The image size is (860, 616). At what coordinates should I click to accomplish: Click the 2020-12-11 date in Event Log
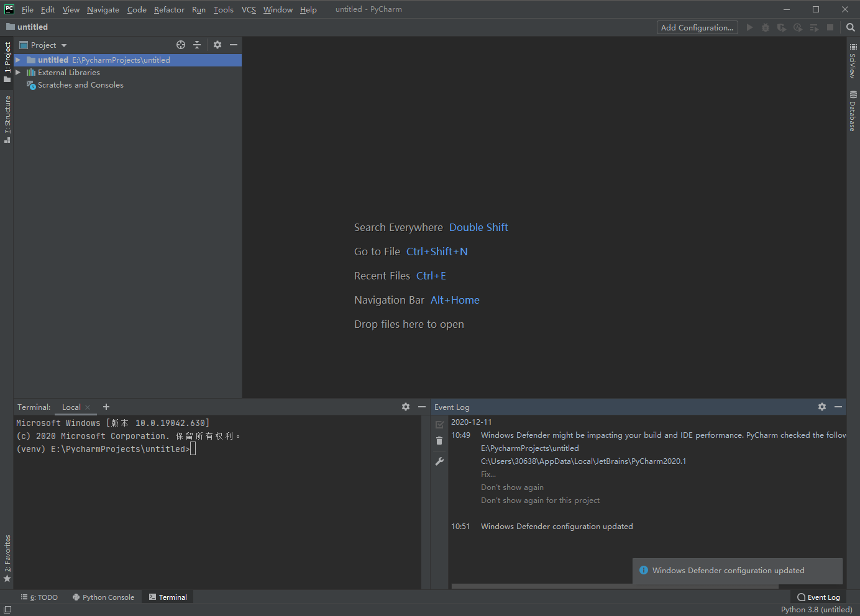[471, 422]
